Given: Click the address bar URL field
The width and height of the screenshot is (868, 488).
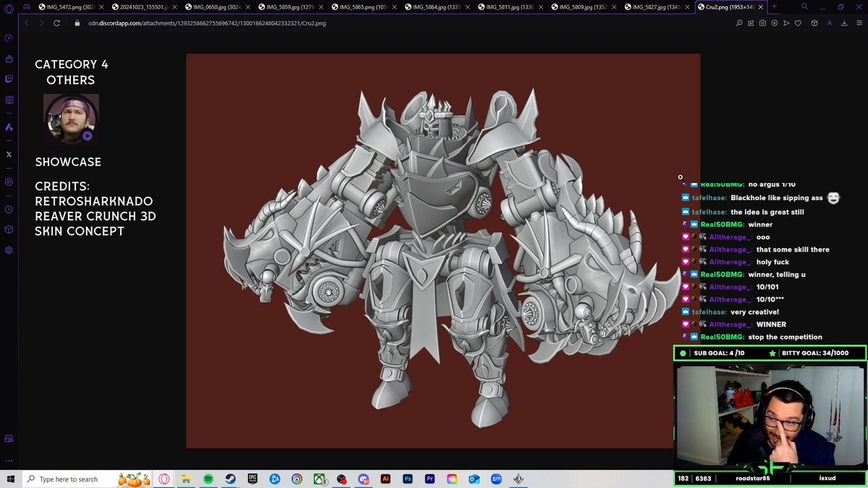Looking at the screenshot, I should (405, 22).
